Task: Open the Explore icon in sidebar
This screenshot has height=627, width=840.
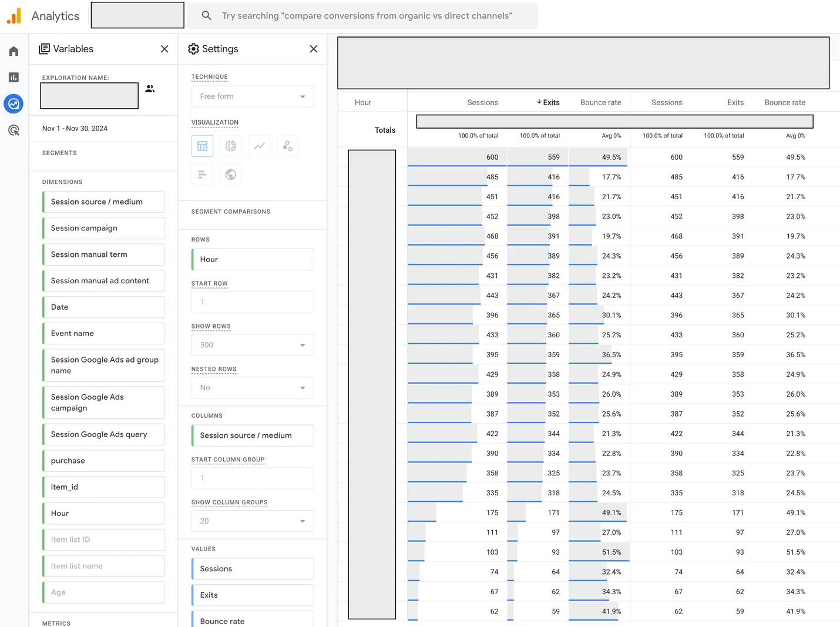Action: [x=14, y=104]
